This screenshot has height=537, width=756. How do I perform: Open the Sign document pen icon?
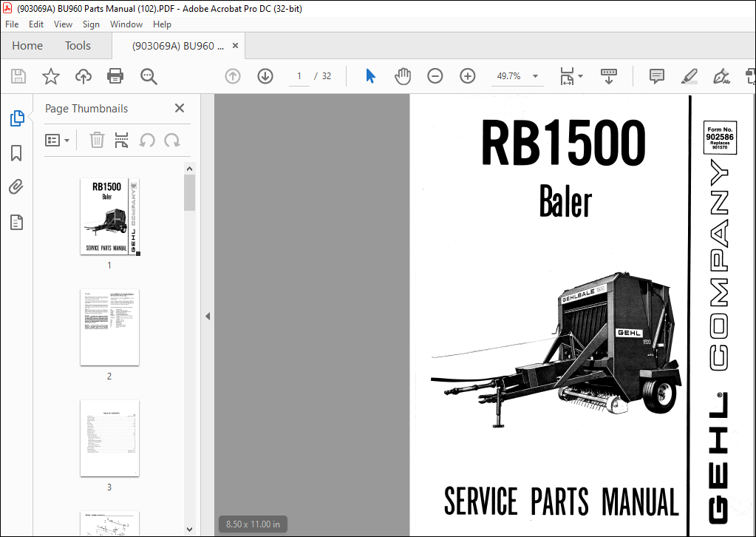coord(721,76)
